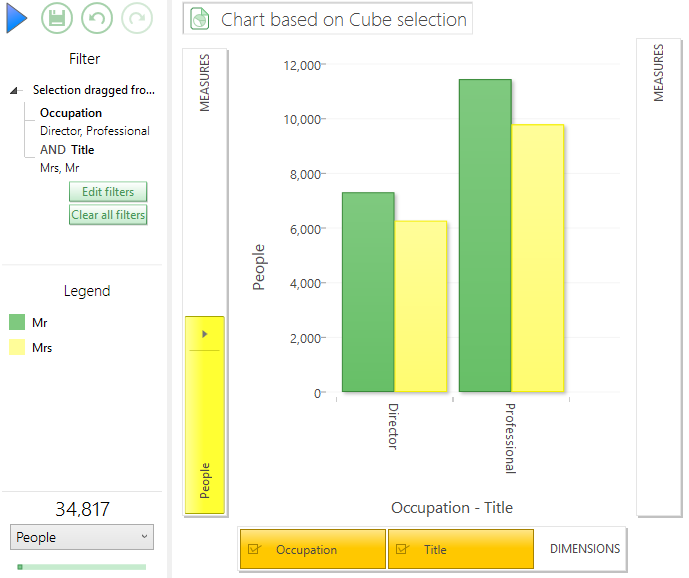The image size is (689, 578).
Task: Click the yellow Mrs legend swatch
Action: (x=17, y=347)
